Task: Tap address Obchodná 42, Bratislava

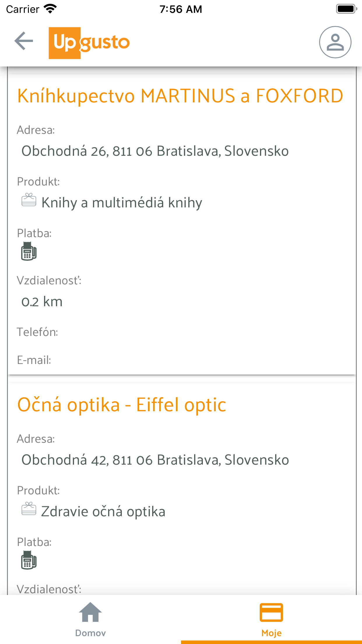Action: (155, 460)
